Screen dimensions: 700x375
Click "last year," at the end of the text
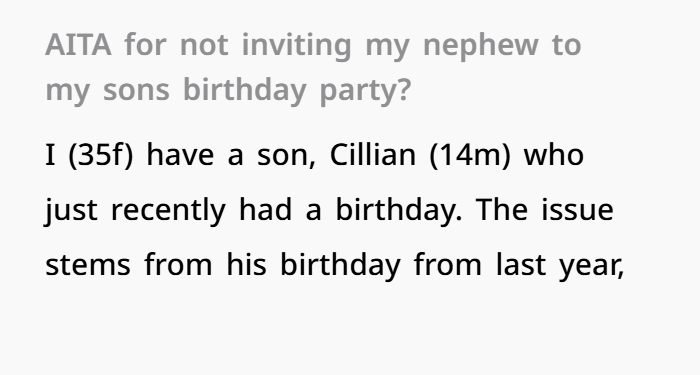560,267
